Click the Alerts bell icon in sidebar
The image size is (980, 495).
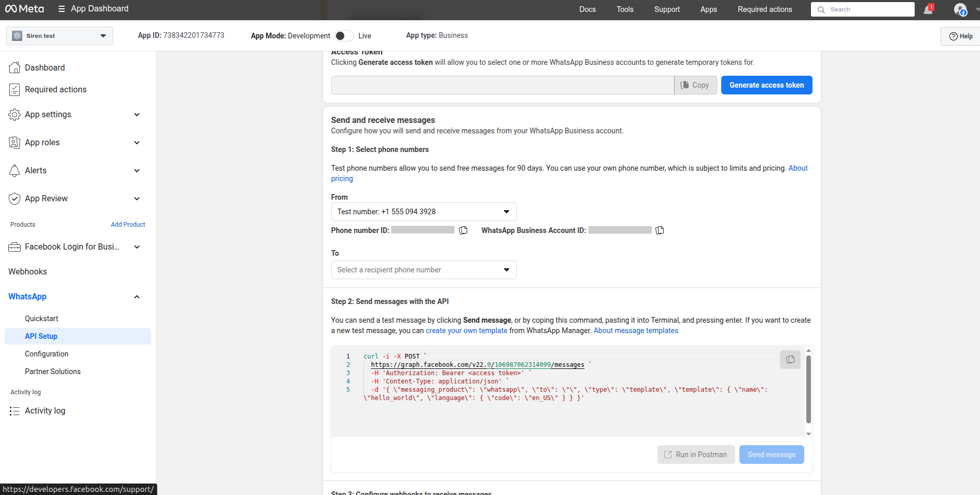pyautogui.click(x=15, y=170)
